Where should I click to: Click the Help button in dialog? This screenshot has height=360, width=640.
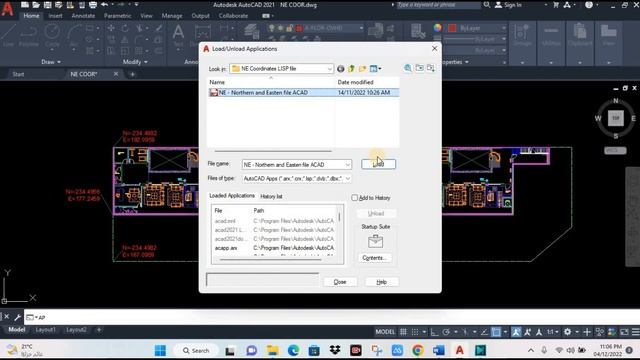(x=382, y=282)
